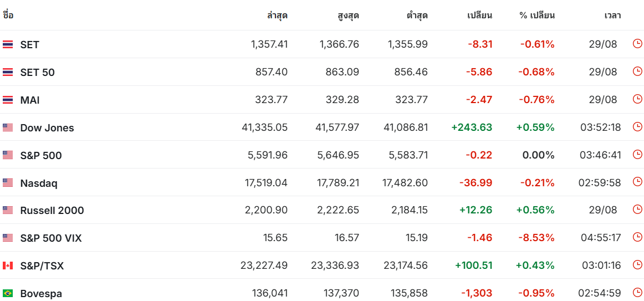Click the ชื่อ column header

coord(8,15)
